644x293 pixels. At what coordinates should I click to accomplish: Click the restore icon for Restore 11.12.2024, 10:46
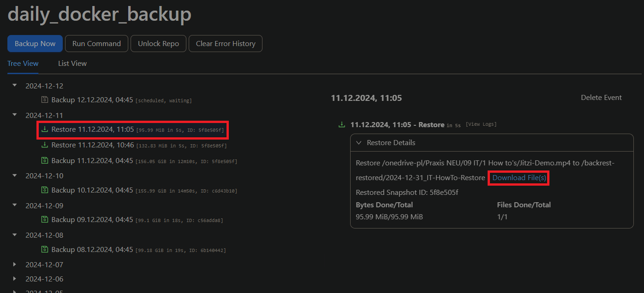(x=45, y=145)
